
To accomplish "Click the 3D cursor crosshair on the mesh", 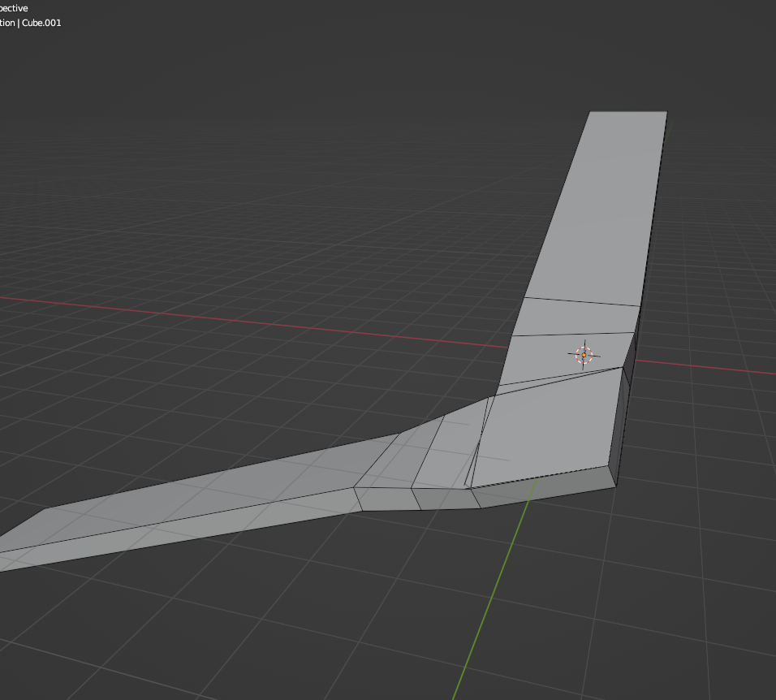I will [x=584, y=355].
